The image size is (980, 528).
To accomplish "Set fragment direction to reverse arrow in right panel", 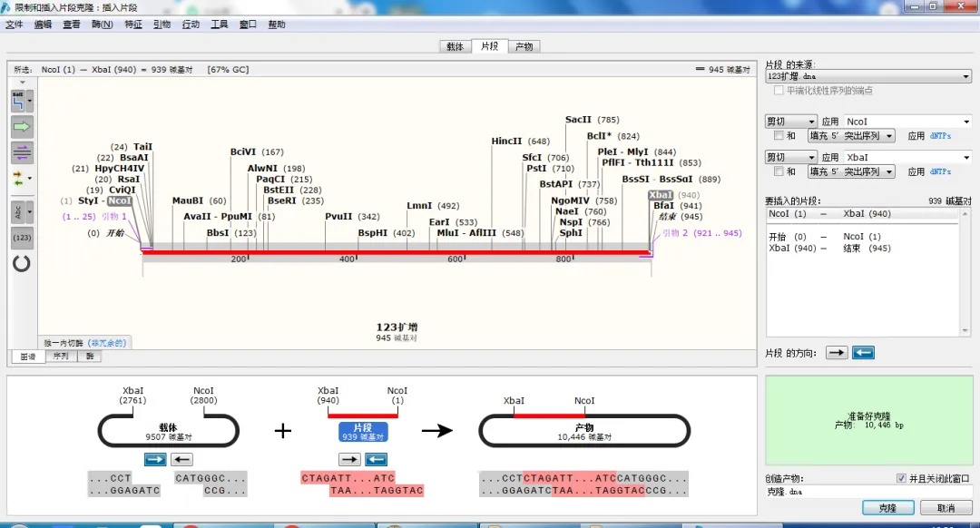I will pos(862,353).
